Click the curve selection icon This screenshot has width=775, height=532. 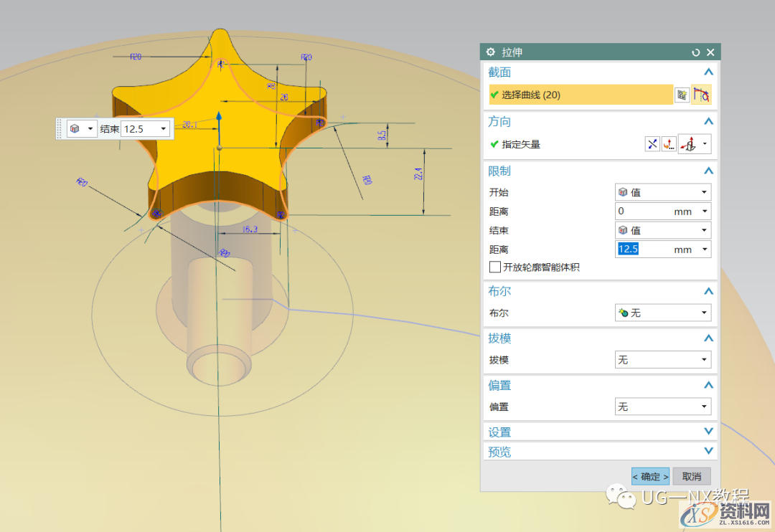[701, 95]
